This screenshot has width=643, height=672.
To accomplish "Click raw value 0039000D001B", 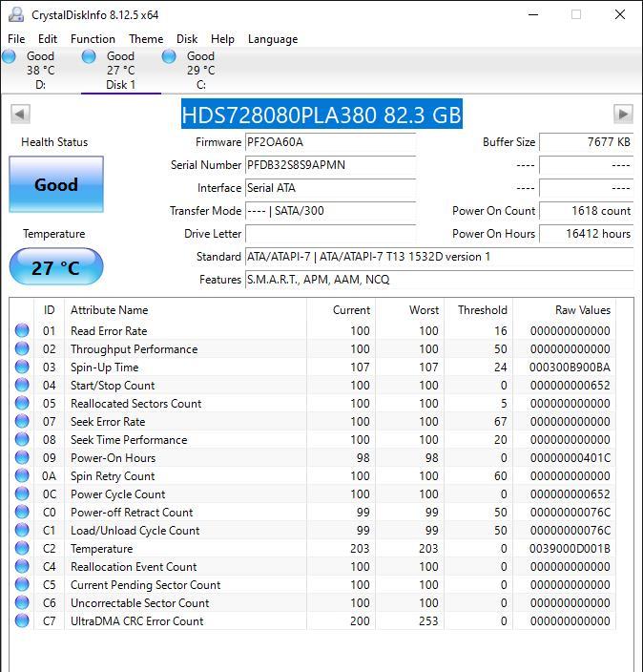I will point(570,549).
